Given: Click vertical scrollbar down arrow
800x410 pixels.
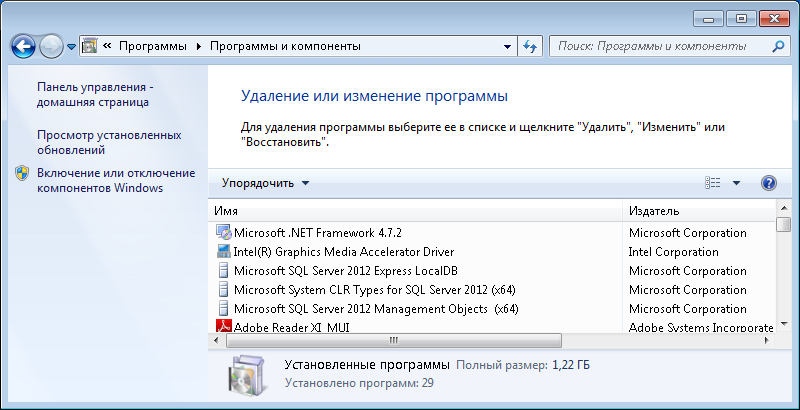Looking at the screenshot, I should pos(783,326).
